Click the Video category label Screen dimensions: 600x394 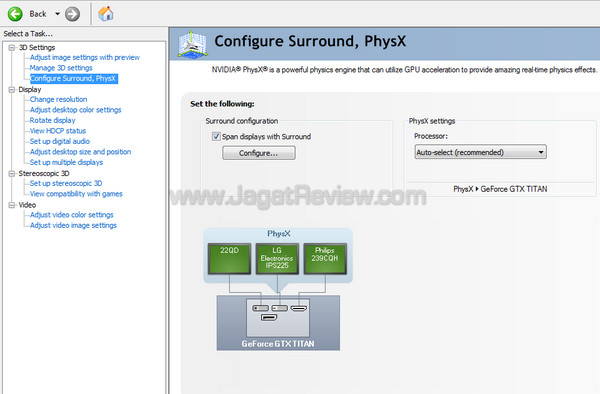click(27, 205)
